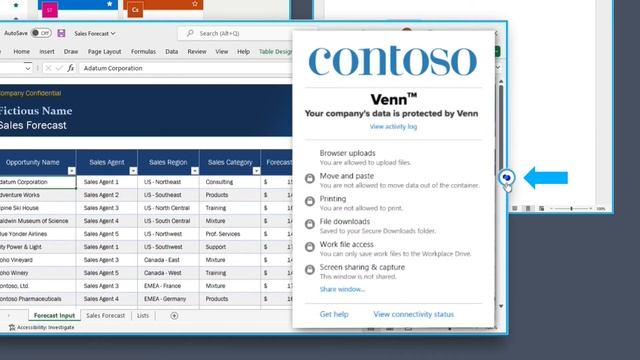Select the cell EMEA - Germany

[x=168, y=299]
